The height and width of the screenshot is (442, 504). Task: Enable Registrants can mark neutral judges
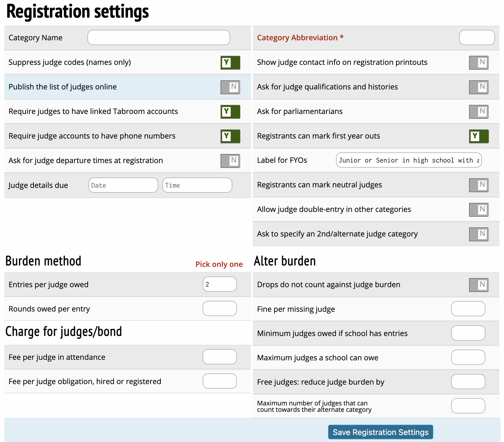(479, 185)
